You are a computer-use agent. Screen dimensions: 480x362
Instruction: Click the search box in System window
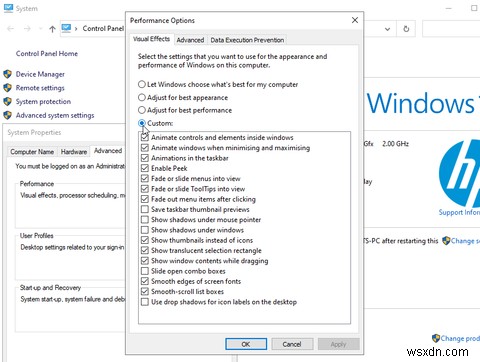click(451, 29)
